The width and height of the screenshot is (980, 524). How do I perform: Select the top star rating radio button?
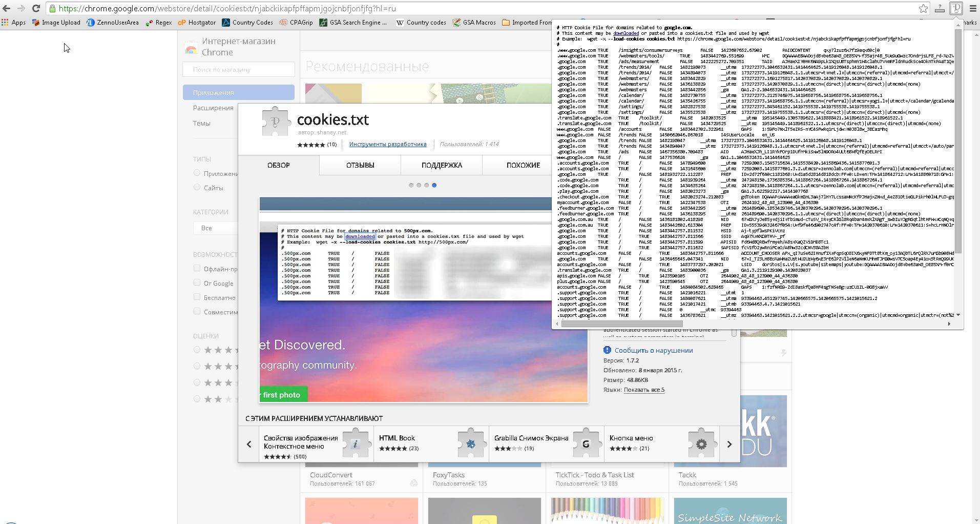pyautogui.click(x=197, y=350)
